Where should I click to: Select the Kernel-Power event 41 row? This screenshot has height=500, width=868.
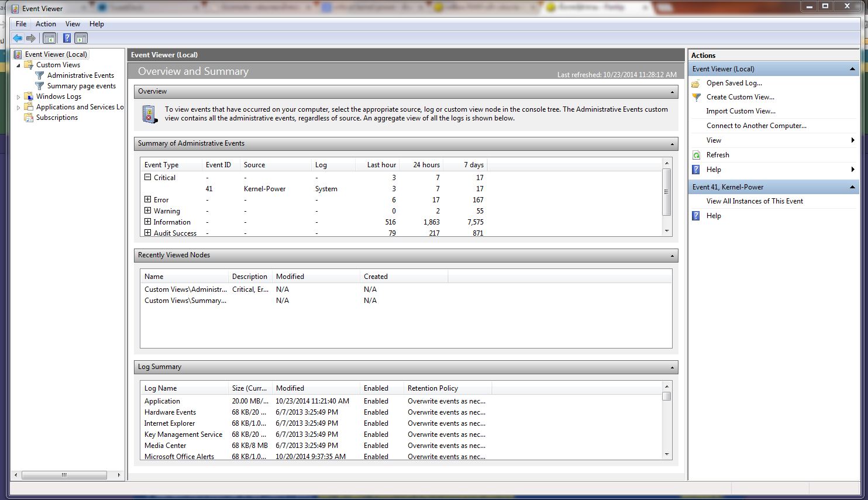tap(401, 189)
